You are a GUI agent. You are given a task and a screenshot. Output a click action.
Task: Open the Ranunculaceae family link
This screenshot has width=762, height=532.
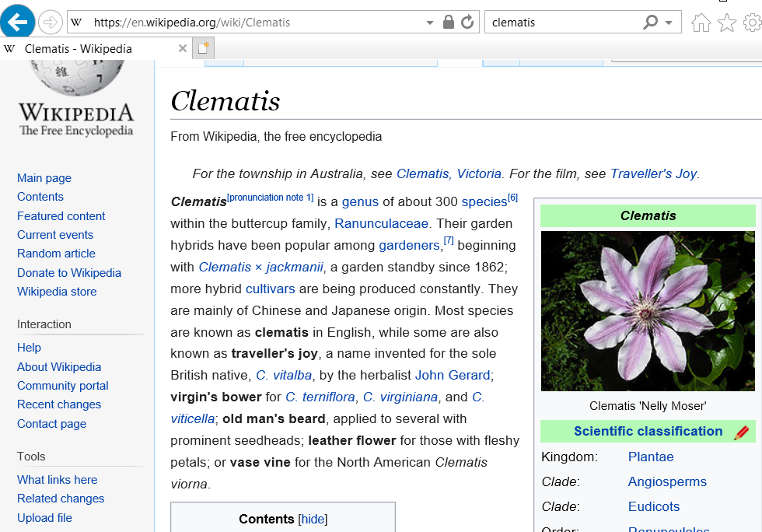click(x=382, y=224)
